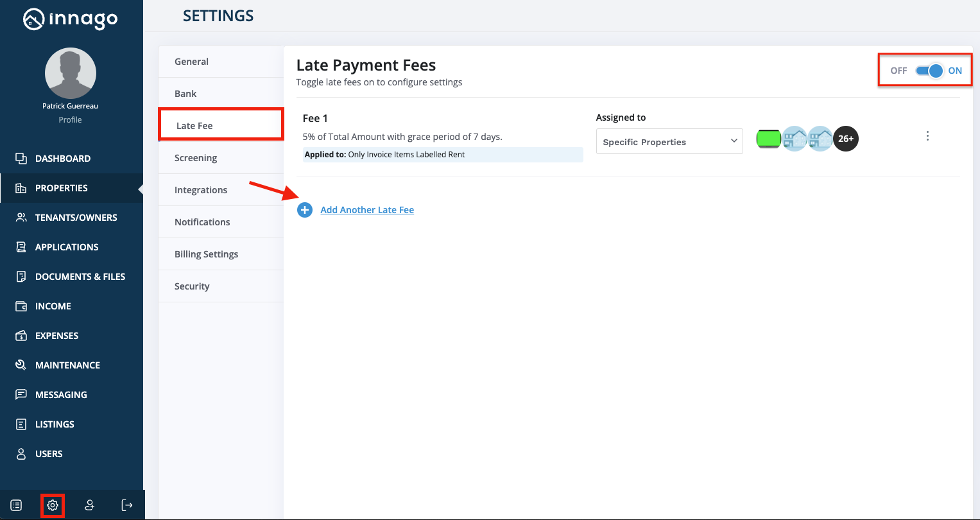This screenshot has height=520, width=980.
Task: Click the logout icon in bottom bar
Action: coord(127,505)
